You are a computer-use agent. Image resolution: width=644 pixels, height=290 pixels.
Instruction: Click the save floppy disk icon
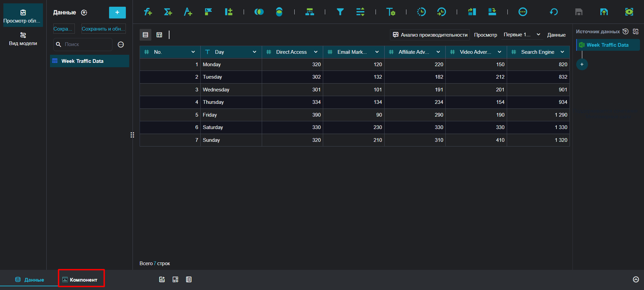pyautogui.click(x=579, y=12)
